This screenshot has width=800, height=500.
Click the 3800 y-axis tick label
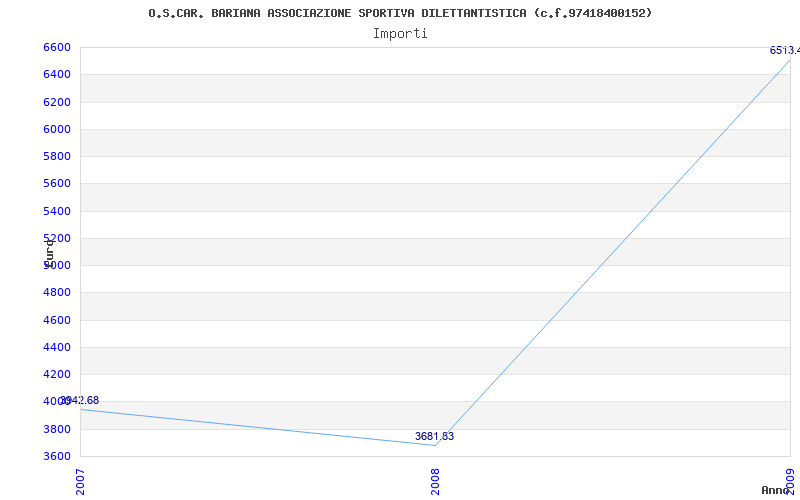click(57, 429)
